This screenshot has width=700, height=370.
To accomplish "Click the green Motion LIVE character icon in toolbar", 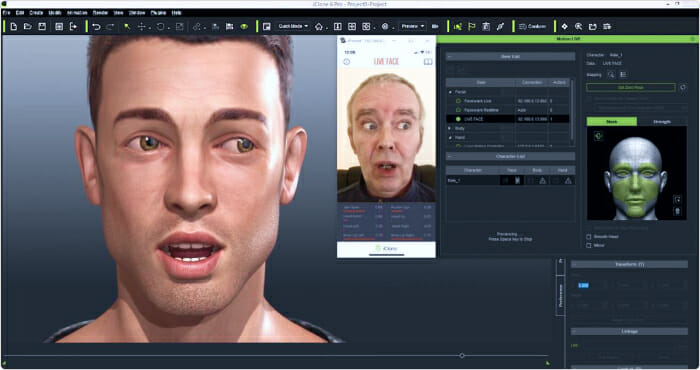I will tap(458, 27).
